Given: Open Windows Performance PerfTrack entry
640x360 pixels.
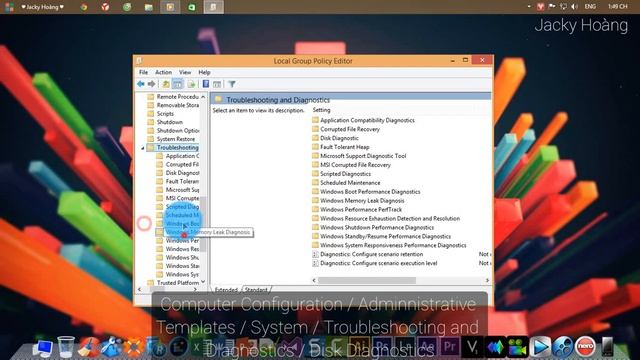Looking at the screenshot, I should (357, 209).
